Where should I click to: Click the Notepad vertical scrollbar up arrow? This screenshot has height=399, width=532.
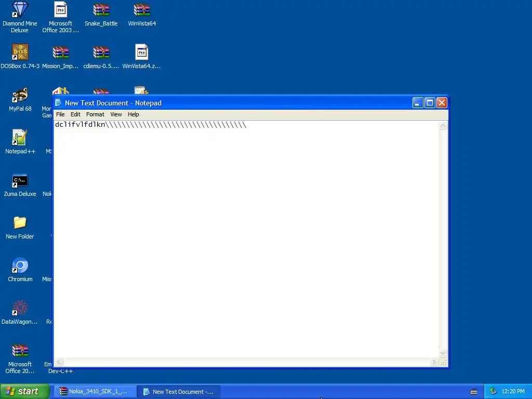[443, 126]
